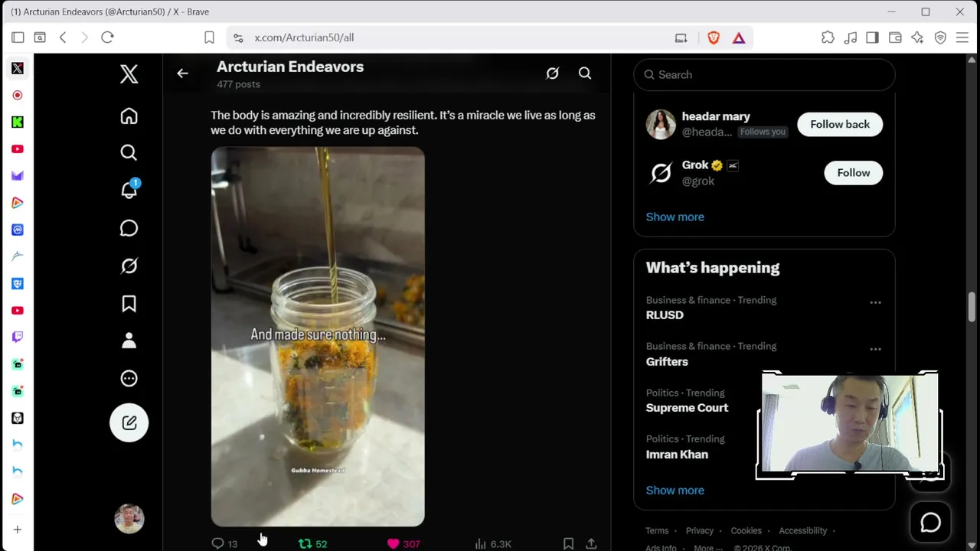Open the floating chat drawer button

tap(930, 522)
